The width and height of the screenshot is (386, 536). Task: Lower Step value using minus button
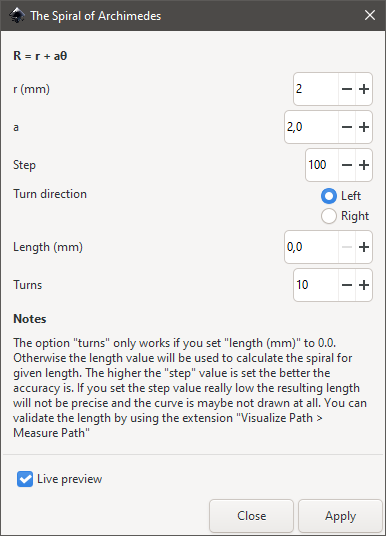[x=347, y=165]
